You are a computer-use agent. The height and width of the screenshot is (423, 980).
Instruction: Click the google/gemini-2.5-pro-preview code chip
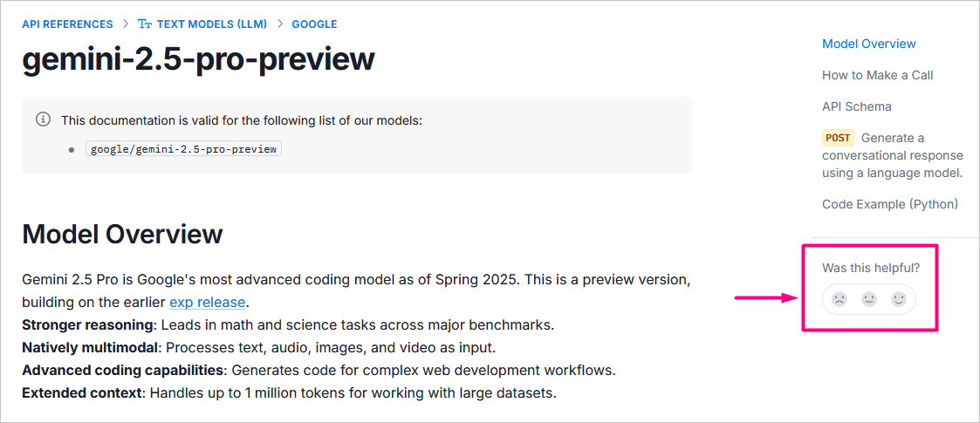tap(184, 149)
